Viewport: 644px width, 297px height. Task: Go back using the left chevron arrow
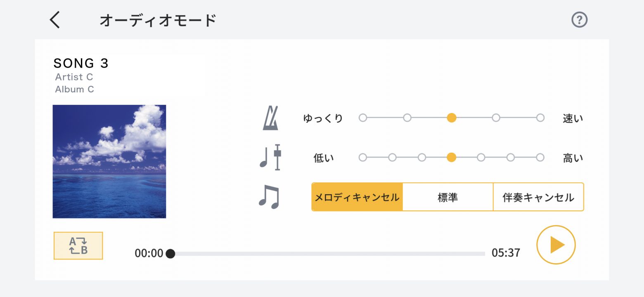click(x=55, y=19)
